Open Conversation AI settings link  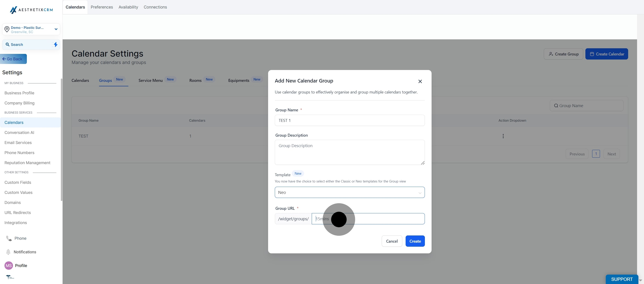[x=19, y=133]
